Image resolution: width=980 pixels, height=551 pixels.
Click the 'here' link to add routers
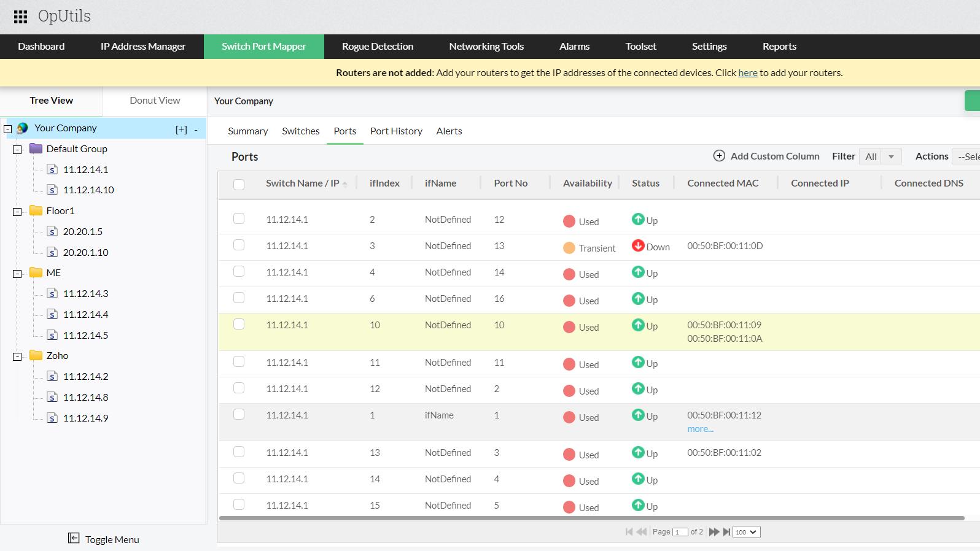(x=747, y=72)
